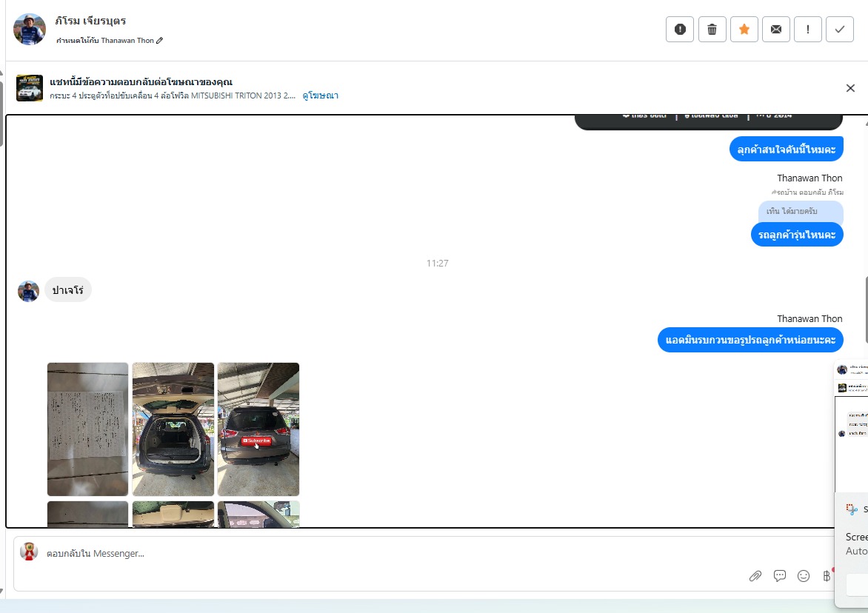Click Thanawan Thon label above รถลูกค้ารุ่นไหนคะ
This screenshot has width=868, height=613.
coord(809,178)
